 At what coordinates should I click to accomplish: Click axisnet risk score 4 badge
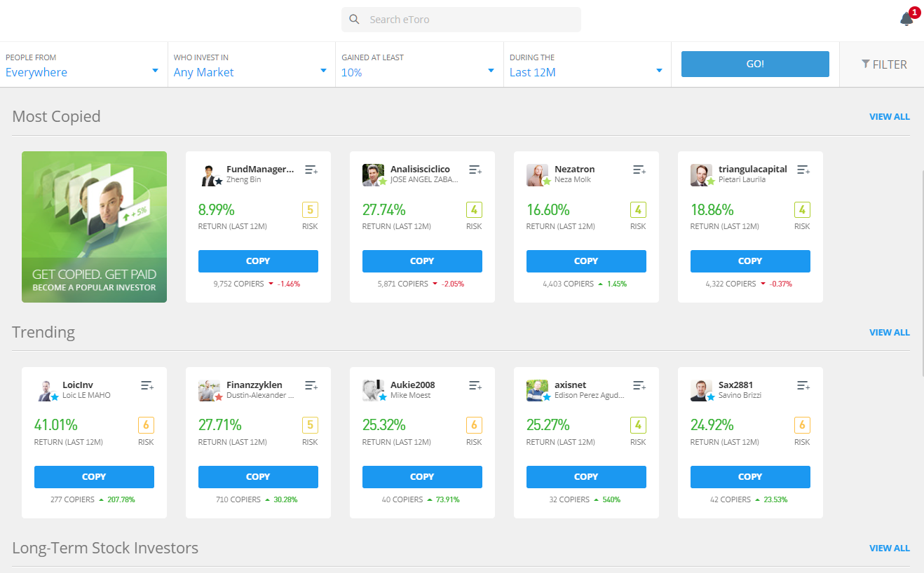click(638, 425)
